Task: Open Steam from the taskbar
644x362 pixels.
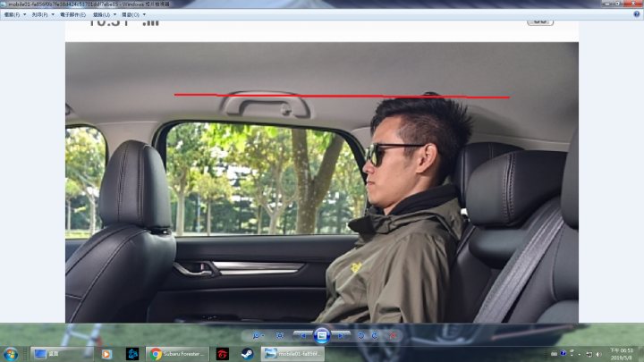Action: [247, 354]
